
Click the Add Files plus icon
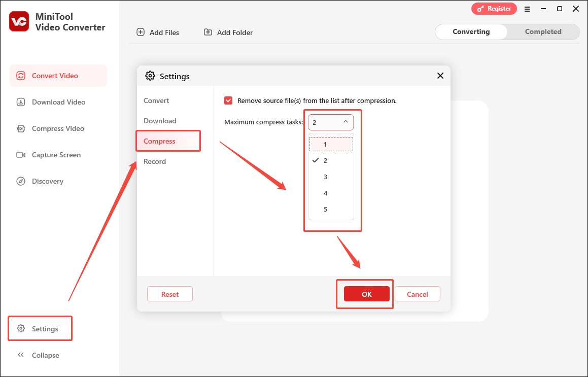click(140, 32)
